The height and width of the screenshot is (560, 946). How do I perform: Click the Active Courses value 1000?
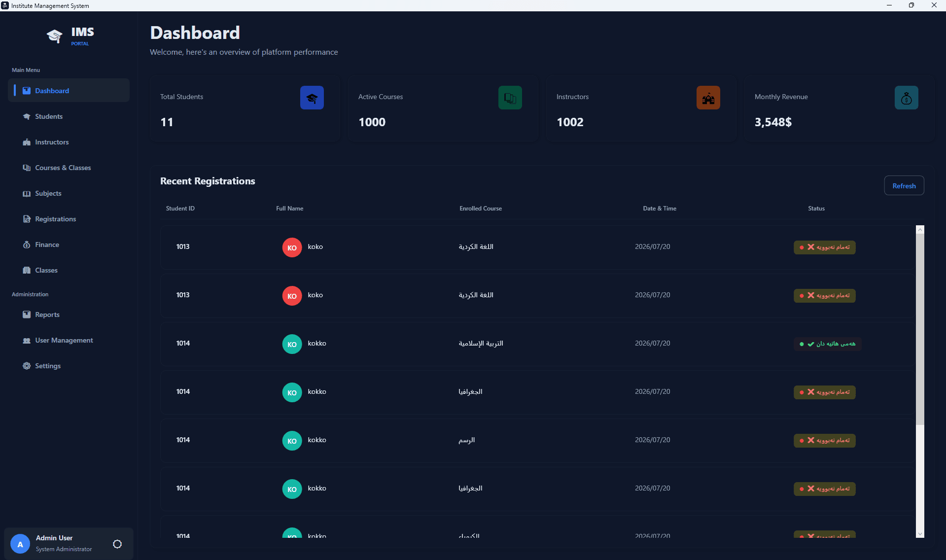coord(372,122)
